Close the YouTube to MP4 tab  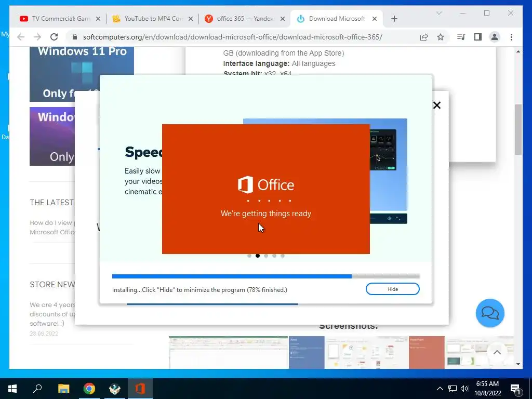tap(191, 19)
